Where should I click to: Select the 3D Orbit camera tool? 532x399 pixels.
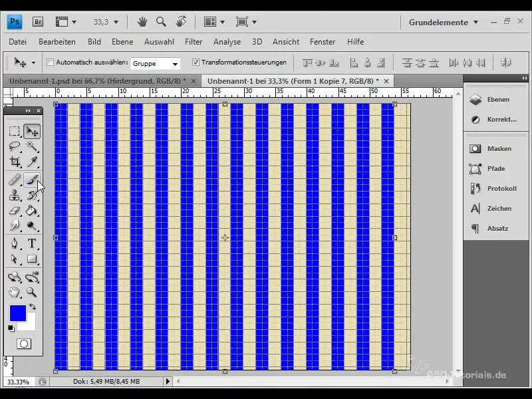pos(32,277)
